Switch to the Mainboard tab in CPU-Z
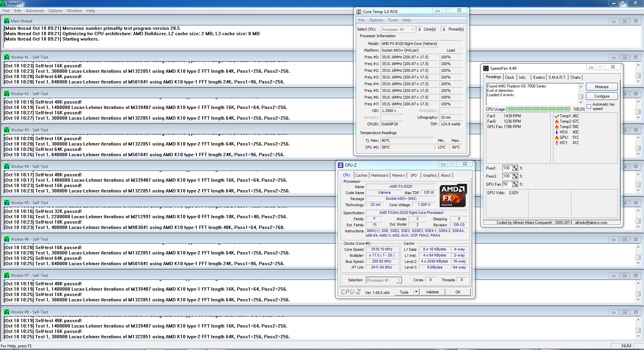The image size is (644, 350). pyautogui.click(x=380, y=175)
